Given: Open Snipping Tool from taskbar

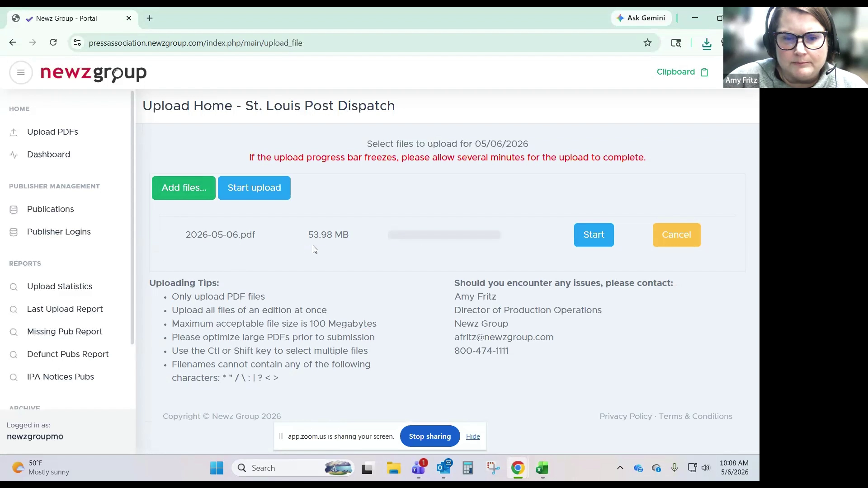Looking at the screenshot, I should (x=493, y=468).
